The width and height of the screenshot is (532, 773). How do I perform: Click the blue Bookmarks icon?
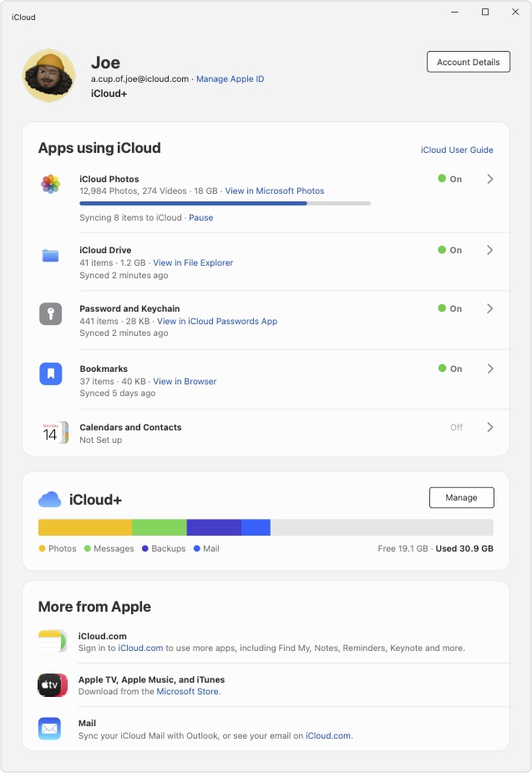coord(51,374)
